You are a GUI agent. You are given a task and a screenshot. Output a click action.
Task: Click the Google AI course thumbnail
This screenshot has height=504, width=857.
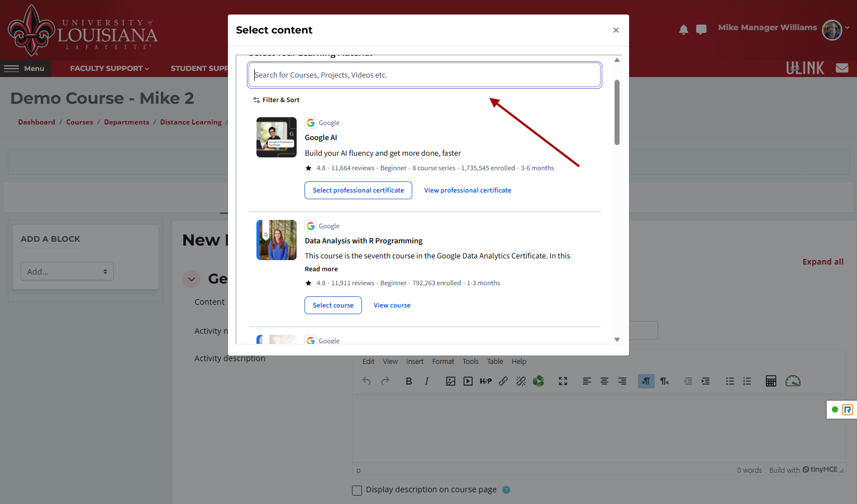tap(277, 137)
